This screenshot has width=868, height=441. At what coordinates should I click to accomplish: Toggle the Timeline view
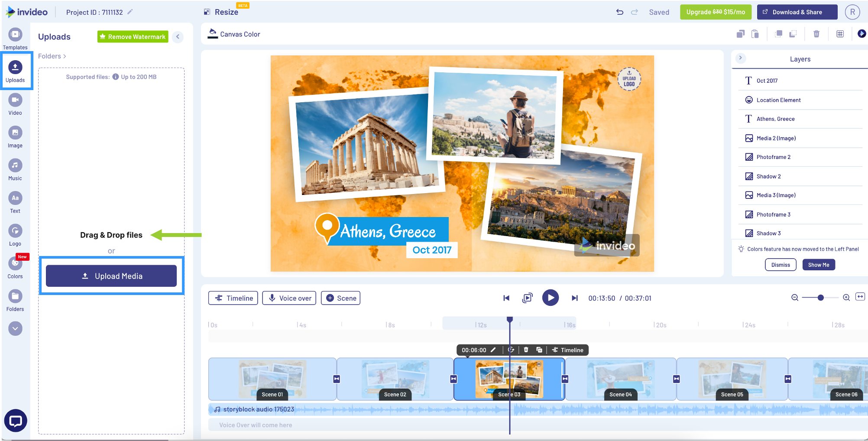233,298
